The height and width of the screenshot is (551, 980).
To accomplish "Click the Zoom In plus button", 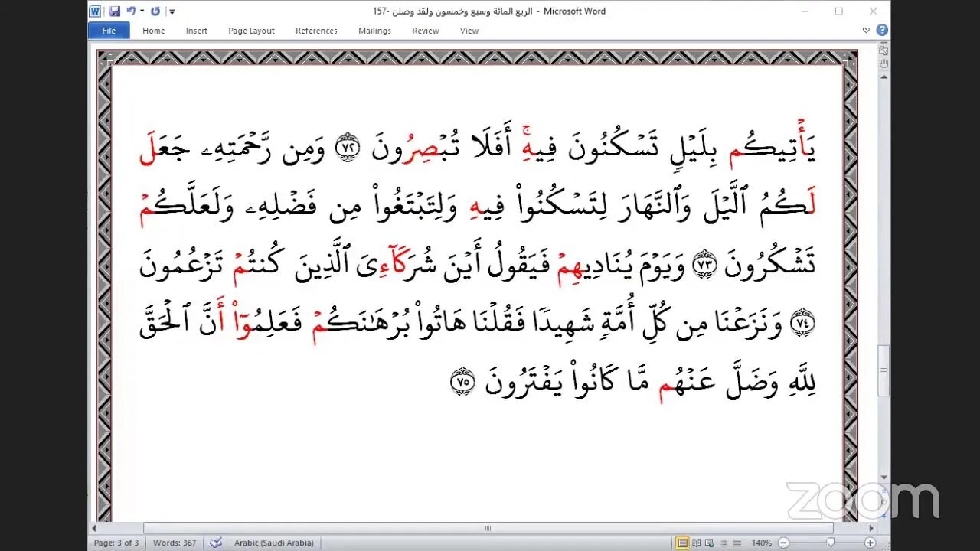I will click(x=870, y=543).
